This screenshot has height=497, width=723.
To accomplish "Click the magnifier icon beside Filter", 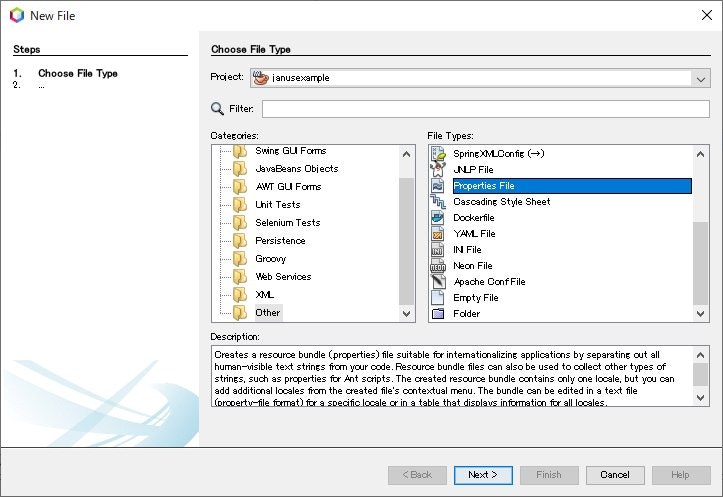I will pos(217,109).
